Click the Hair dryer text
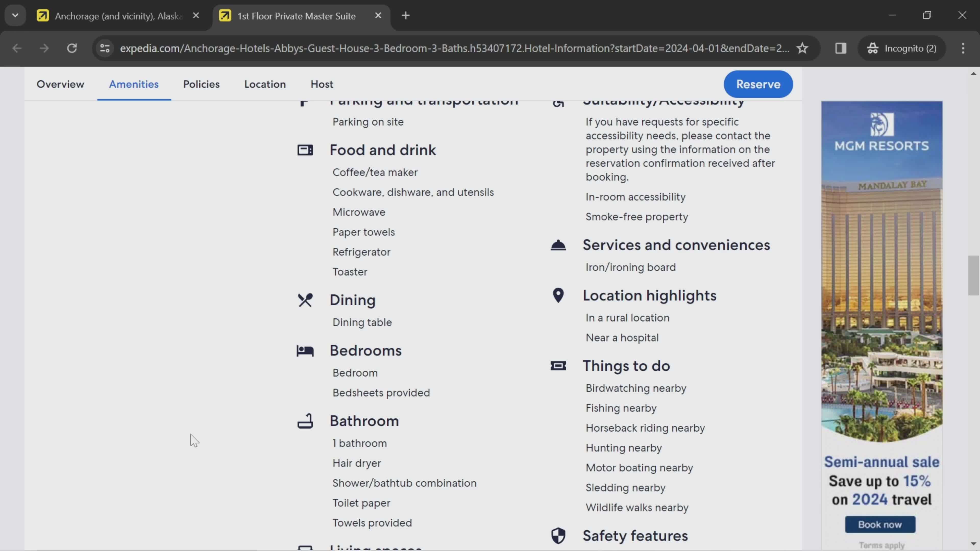This screenshot has width=980, height=551. (357, 463)
